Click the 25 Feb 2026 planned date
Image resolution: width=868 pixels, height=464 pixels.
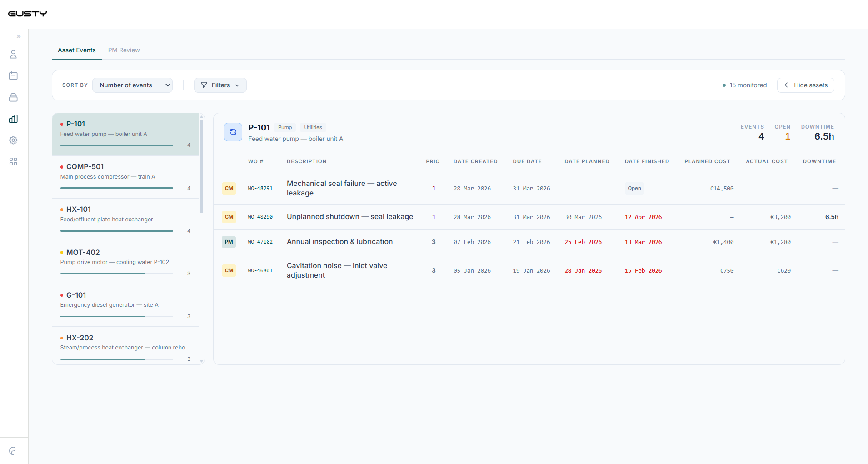tap(583, 242)
